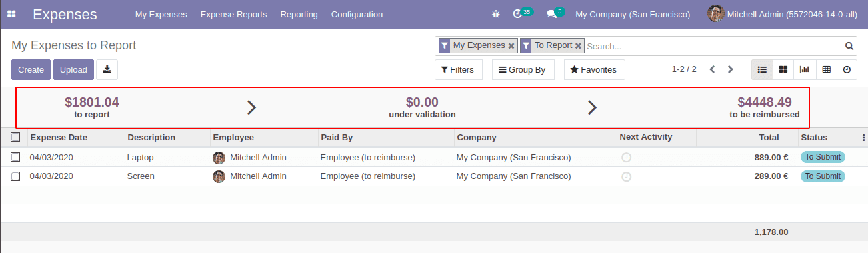Open the Filters dropdown
The width and height of the screenshot is (868, 253).
coord(458,69)
